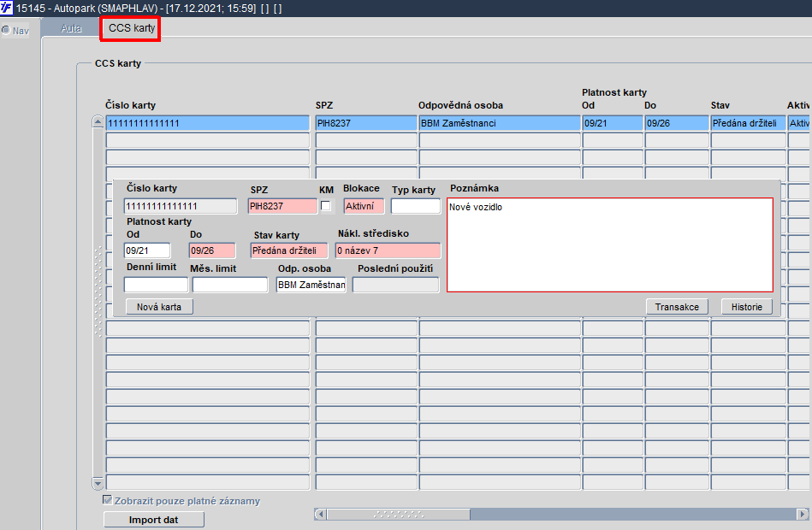Click the Poznámka text area
Screen dimensions: 812x530
[610, 244]
